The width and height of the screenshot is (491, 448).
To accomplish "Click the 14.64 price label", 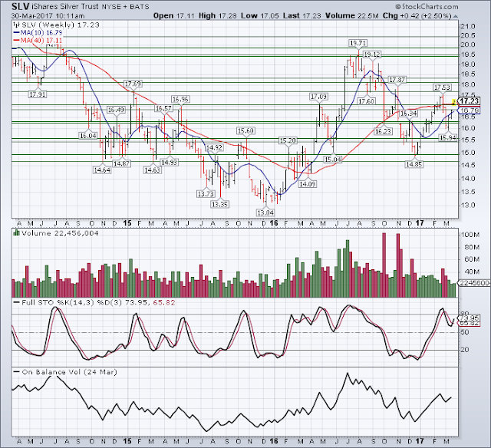I will (x=102, y=170).
